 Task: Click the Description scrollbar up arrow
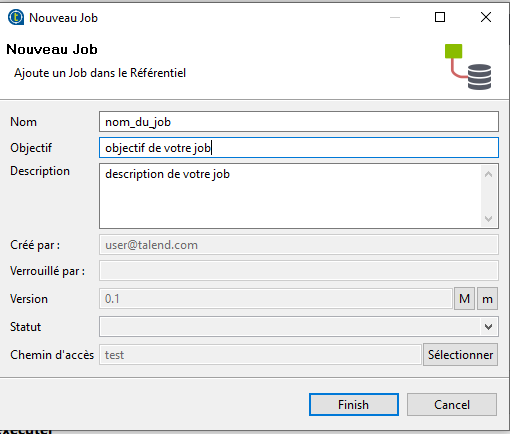pyautogui.click(x=489, y=174)
